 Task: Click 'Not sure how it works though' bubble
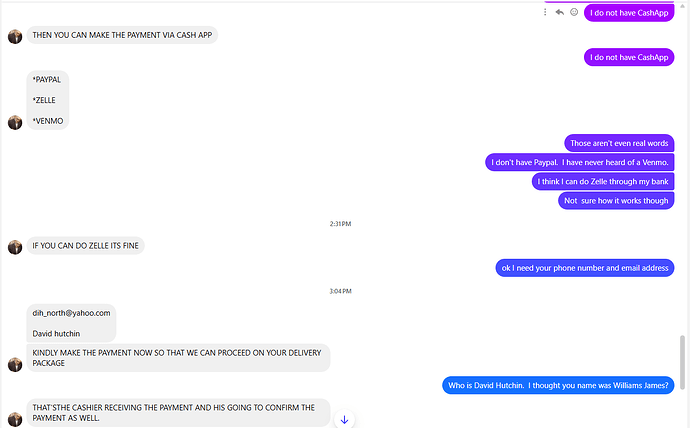point(616,201)
